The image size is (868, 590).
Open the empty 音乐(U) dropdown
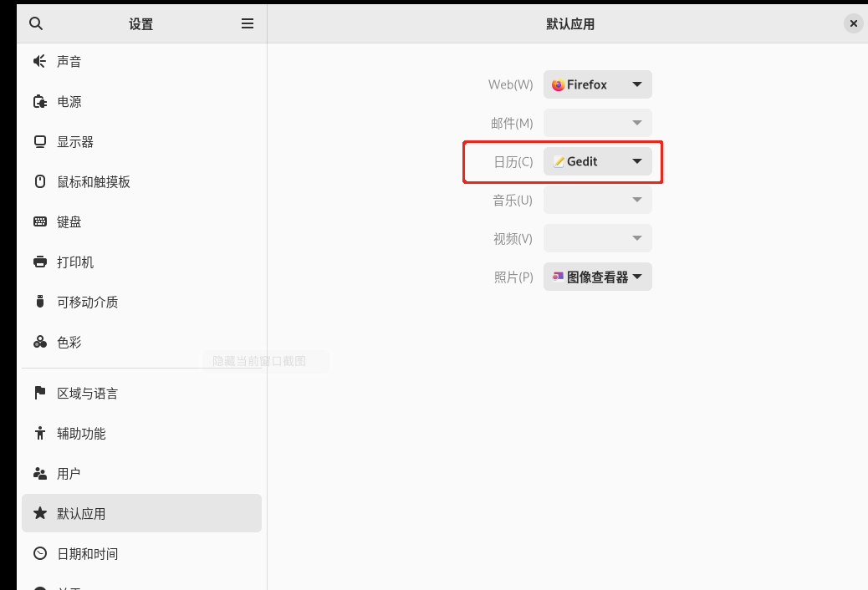[x=597, y=200]
